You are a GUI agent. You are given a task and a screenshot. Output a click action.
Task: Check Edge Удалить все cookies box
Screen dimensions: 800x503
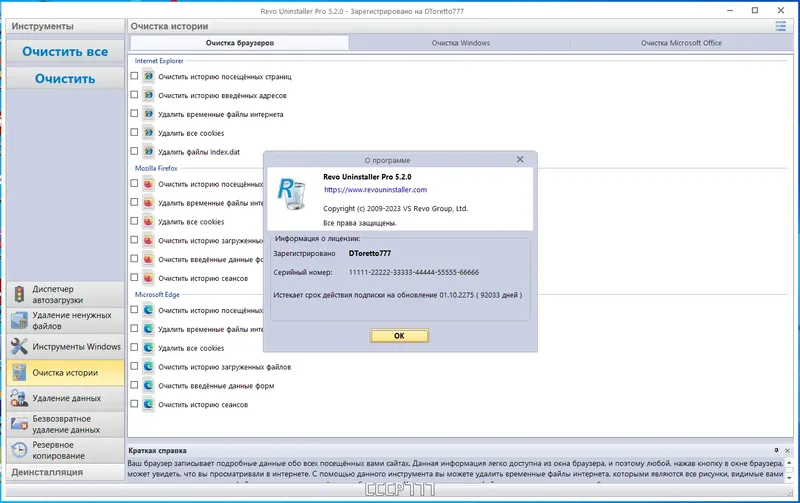[134, 347]
